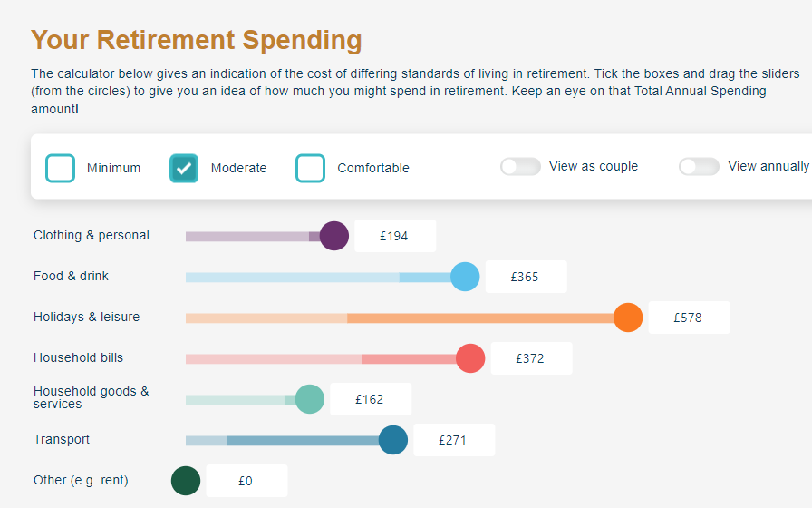Screen dimensions: 812x508
Task: Click the £372 household bills amount field
Action: (x=532, y=358)
